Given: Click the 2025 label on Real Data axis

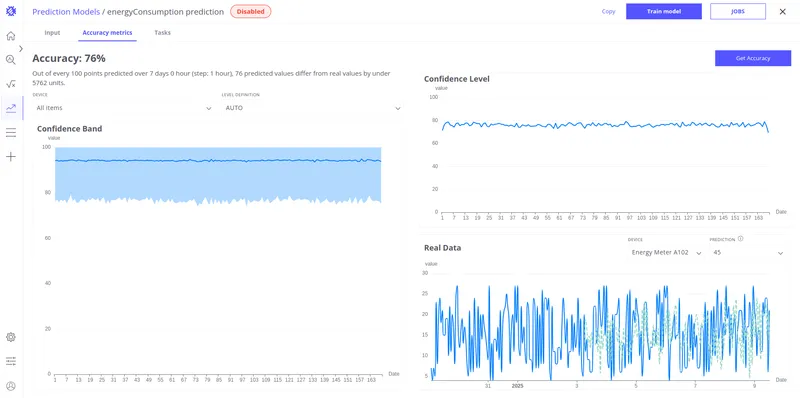Looking at the screenshot, I should coord(518,386).
